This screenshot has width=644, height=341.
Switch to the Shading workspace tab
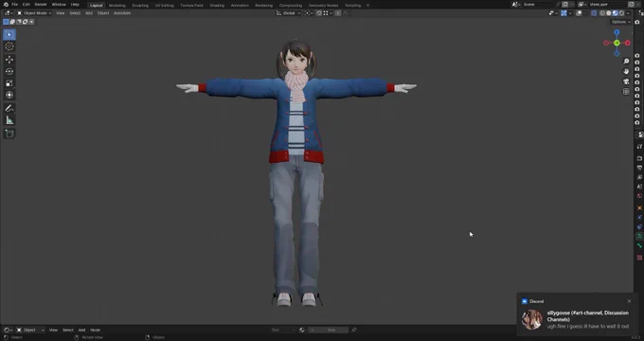click(x=217, y=6)
